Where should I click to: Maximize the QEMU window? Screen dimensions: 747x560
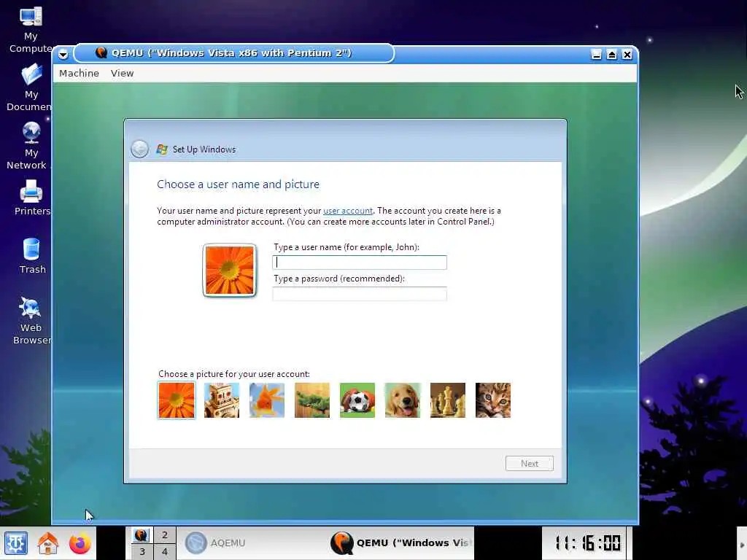(x=612, y=54)
